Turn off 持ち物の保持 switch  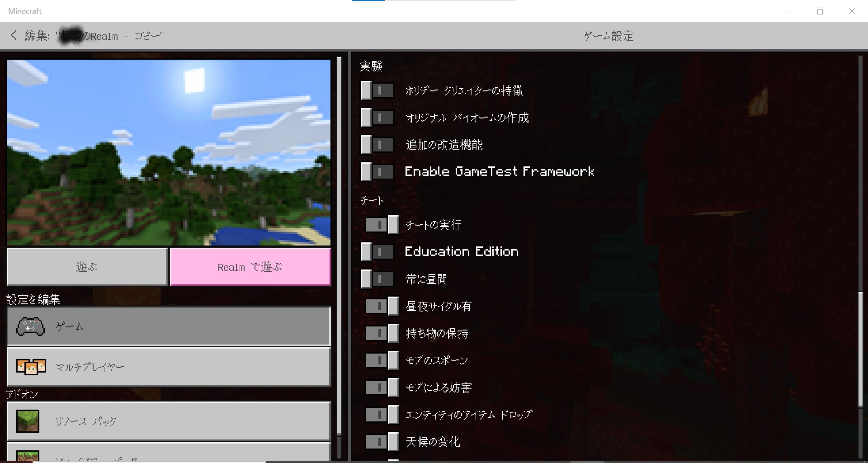point(382,334)
